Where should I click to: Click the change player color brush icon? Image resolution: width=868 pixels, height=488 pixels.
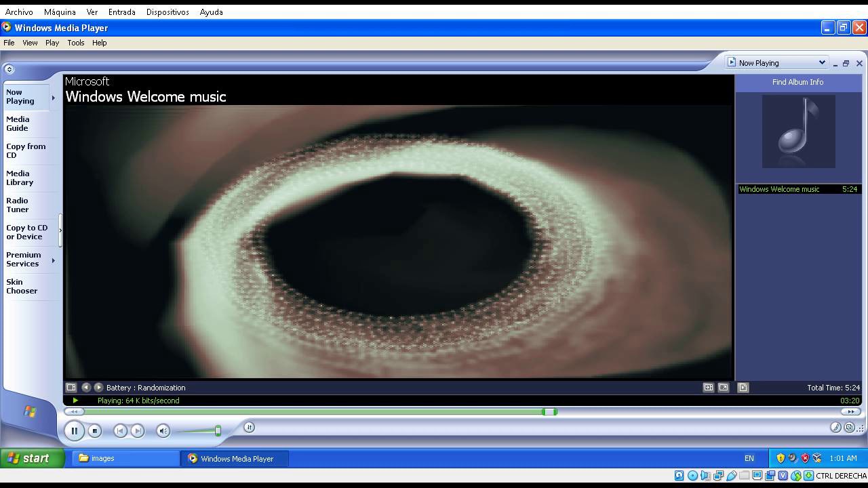[836, 427]
